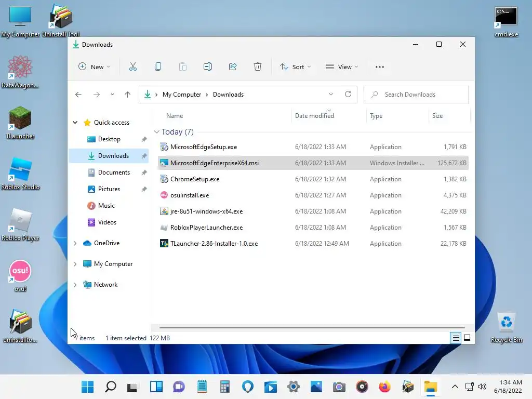The height and width of the screenshot is (399, 532).
Task: Select Music in navigation pane
Action: pos(109,206)
